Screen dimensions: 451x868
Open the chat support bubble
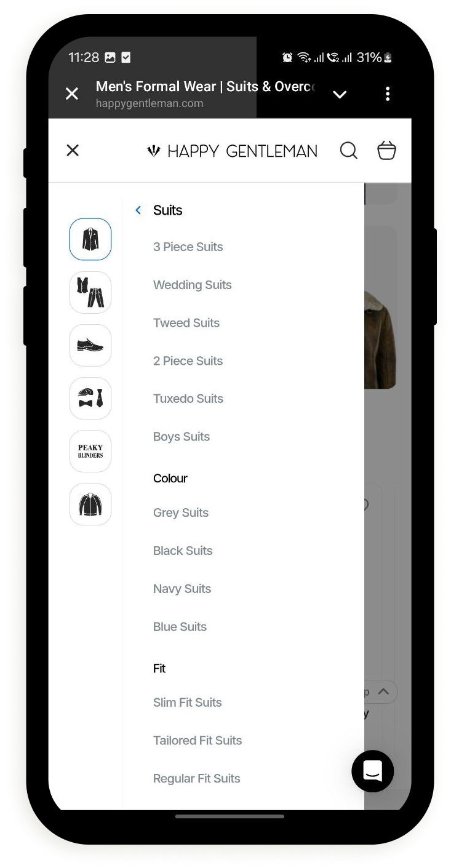pyautogui.click(x=372, y=771)
